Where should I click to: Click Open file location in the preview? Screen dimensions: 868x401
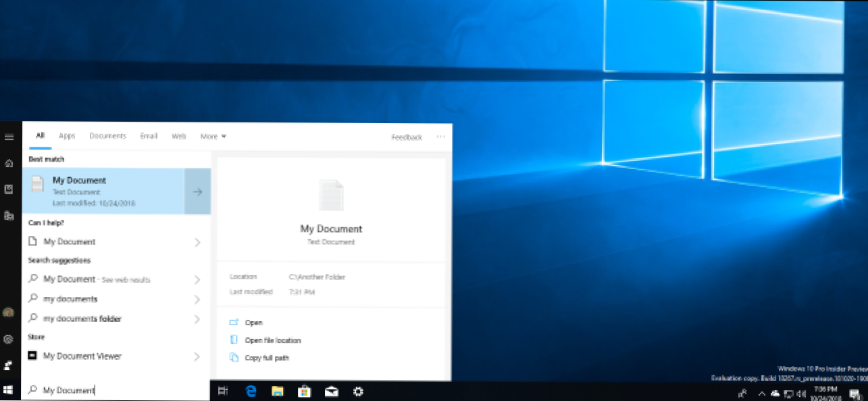click(272, 340)
